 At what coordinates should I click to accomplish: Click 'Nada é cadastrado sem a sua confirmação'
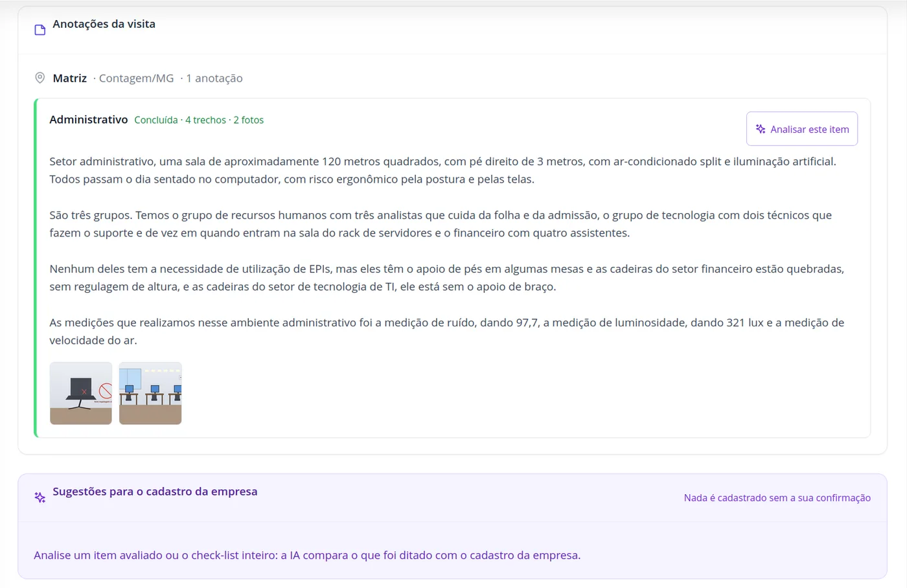coord(777,498)
